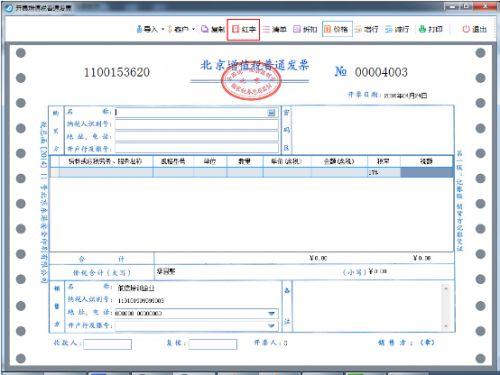Click the invoice number 00004003
This screenshot has height=375, width=500.
(381, 72)
